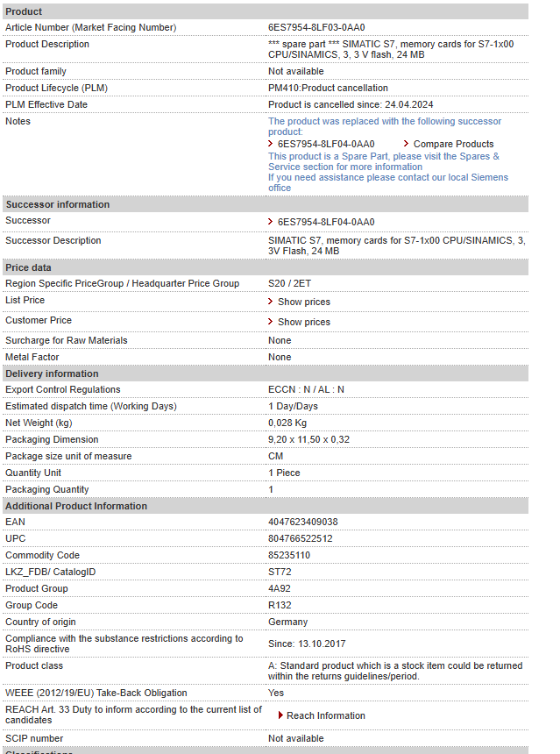
Task: Click the red arrow beside Reach Information
Action: tap(280, 715)
